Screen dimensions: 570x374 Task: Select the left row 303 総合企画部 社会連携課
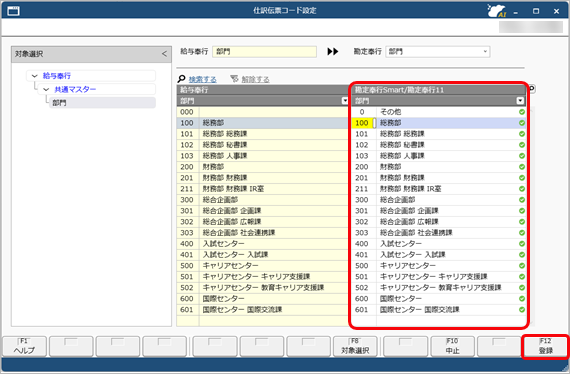(262, 233)
